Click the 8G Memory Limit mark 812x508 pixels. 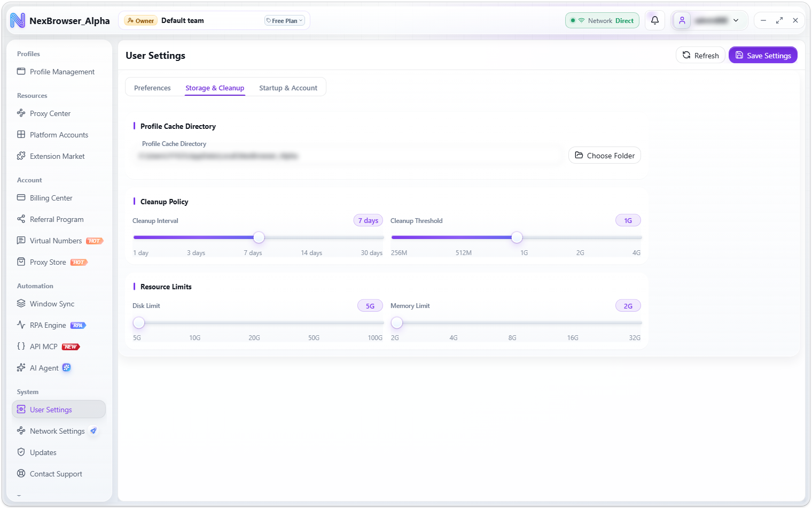pyautogui.click(x=512, y=338)
